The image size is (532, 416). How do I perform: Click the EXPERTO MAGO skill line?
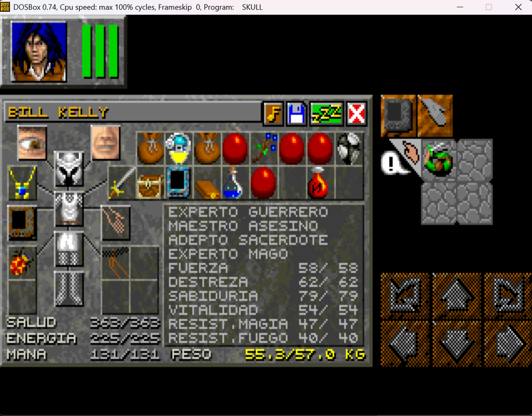point(228,254)
